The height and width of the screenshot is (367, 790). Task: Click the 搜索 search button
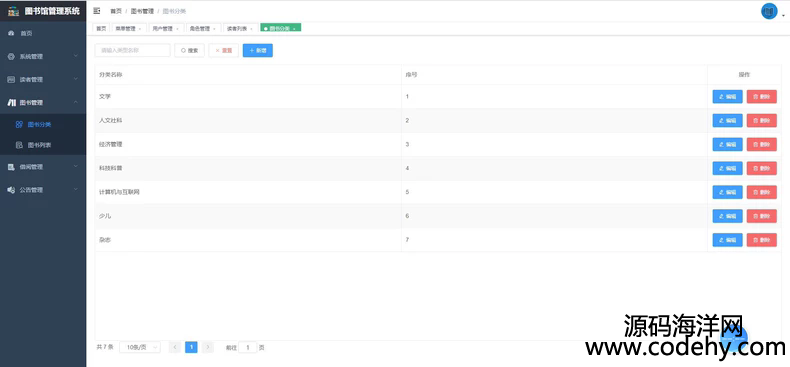(x=189, y=50)
